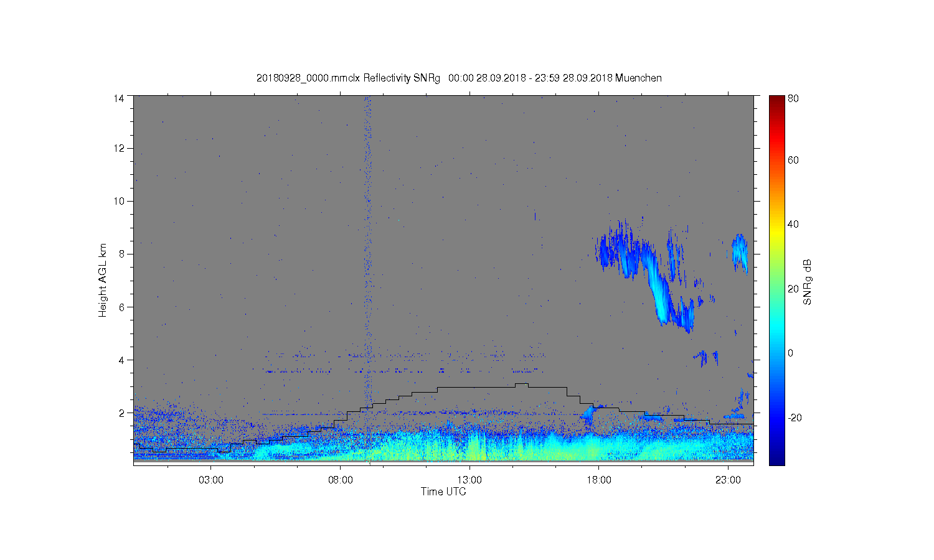Click the height axis label 2
Viewport: 934px width, 560px height.
coord(121,413)
